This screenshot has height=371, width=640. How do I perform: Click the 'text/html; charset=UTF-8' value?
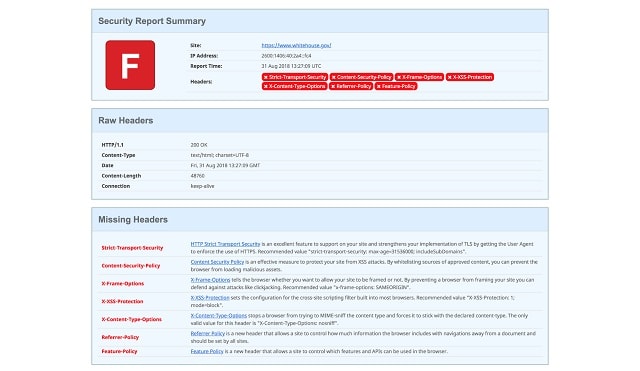220,155
